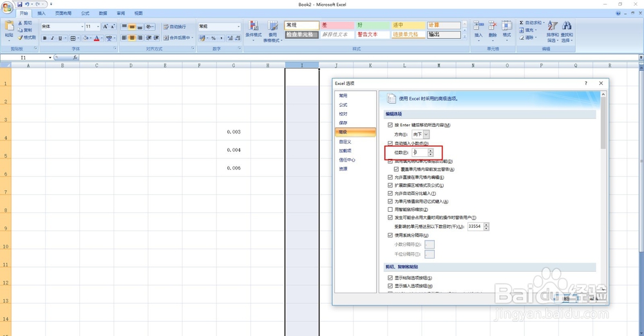Click the Wrap Text (自动换行) icon
The width and height of the screenshot is (644, 336).
point(166,26)
